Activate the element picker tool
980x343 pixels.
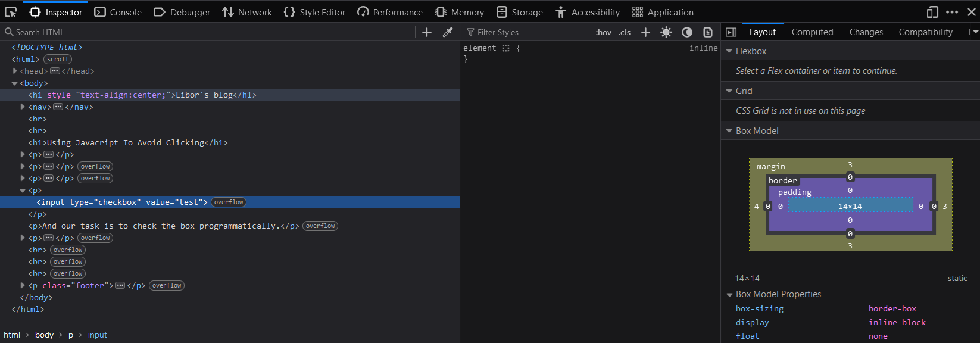[x=11, y=12]
